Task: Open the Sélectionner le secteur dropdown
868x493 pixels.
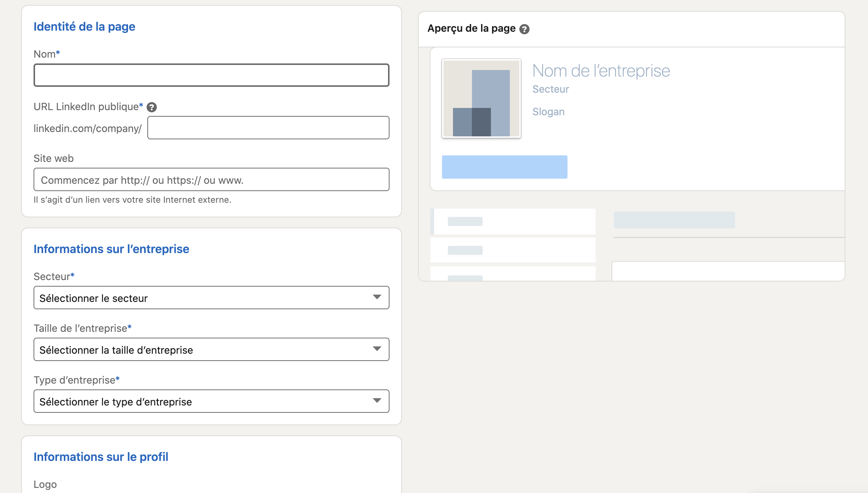Action: pyautogui.click(x=212, y=298)
